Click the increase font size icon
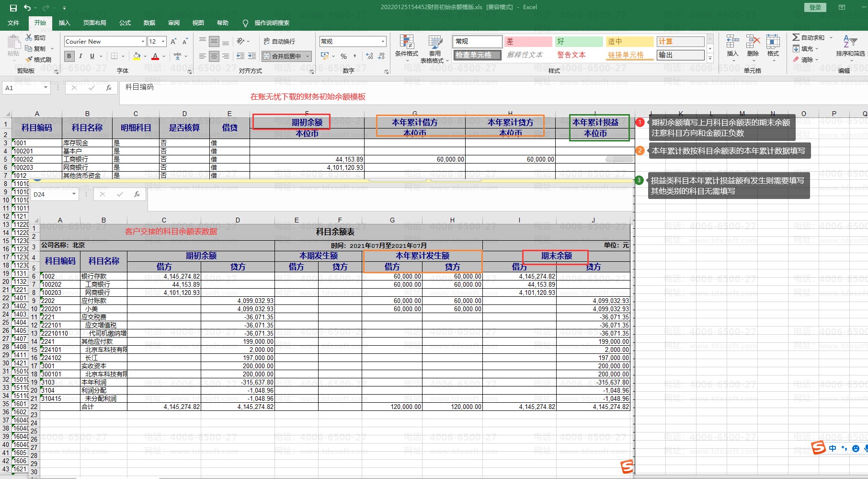The image size is (868, 479). (x=173, y=42)
